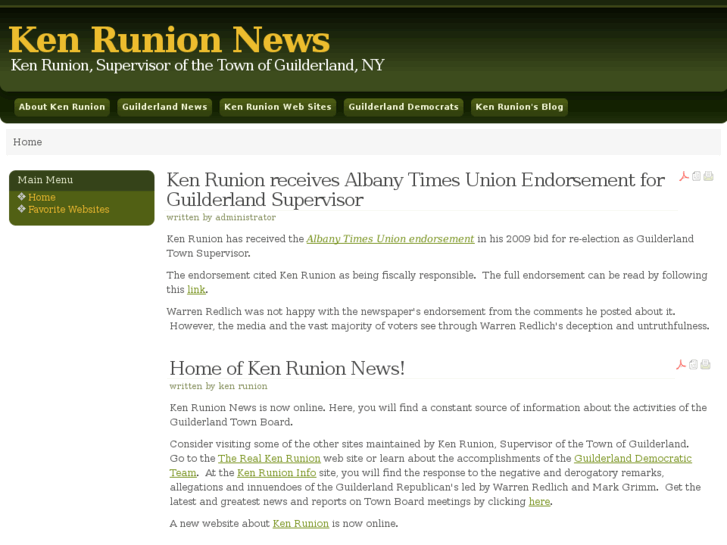Open Home of Ken Runion News! heading

pos(287,368)
